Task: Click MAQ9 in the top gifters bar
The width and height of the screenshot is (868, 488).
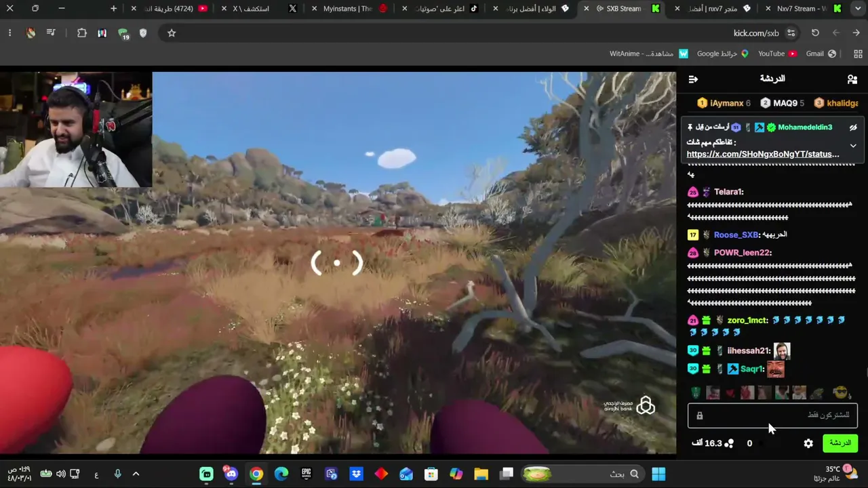Action: [x=782, y=103]
